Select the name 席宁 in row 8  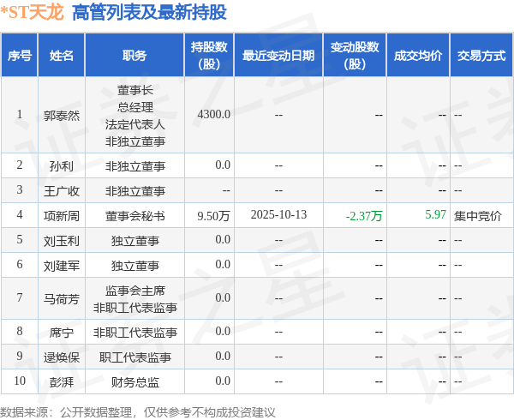[x=62, y=333]
